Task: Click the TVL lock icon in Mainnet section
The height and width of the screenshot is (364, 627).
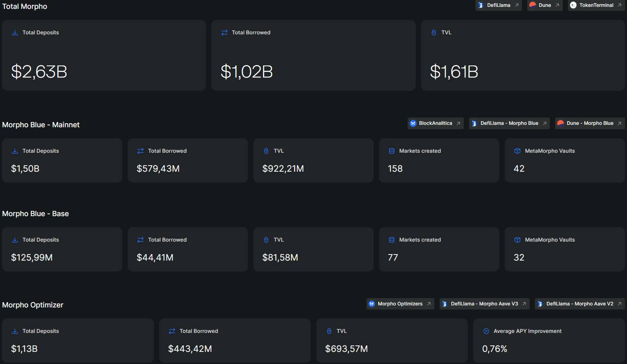Action: coord(266,151)
